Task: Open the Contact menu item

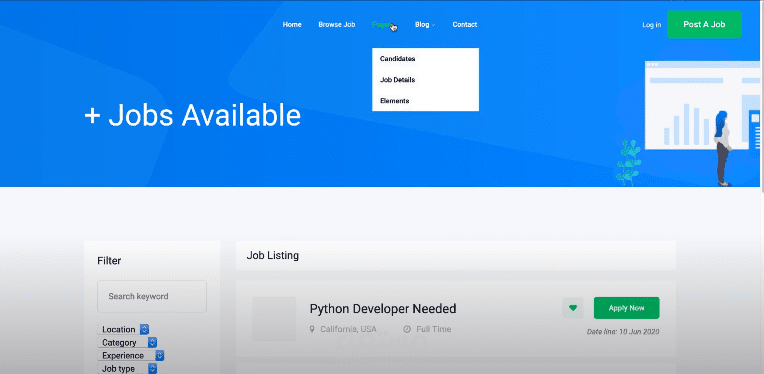Action: (x=464, y=24)
